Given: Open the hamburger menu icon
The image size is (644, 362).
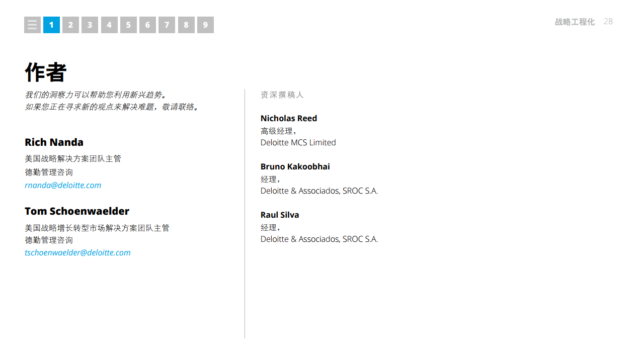Looking at the screenshot, I should click(x=32, y=25).
